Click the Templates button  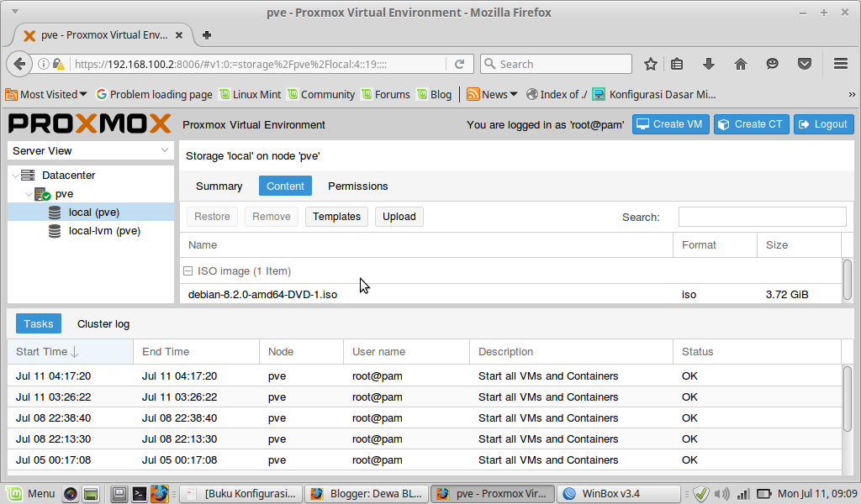pos(336,217)
